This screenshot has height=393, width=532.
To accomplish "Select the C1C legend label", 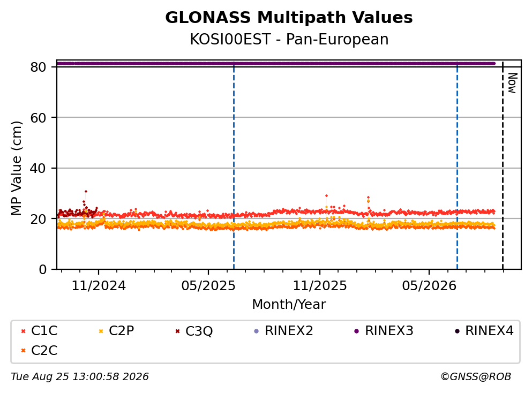I will (44, 331).
